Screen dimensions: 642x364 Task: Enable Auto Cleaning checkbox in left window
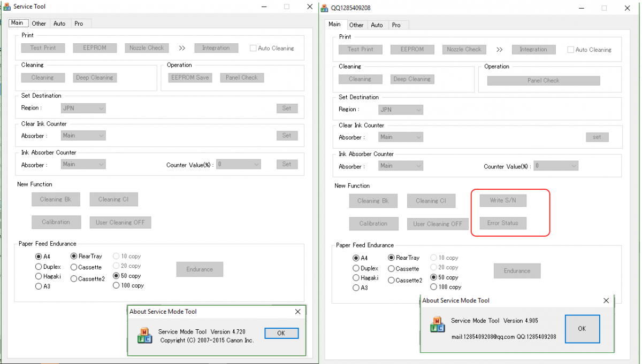pyautogui.click(x=254, y=48)
